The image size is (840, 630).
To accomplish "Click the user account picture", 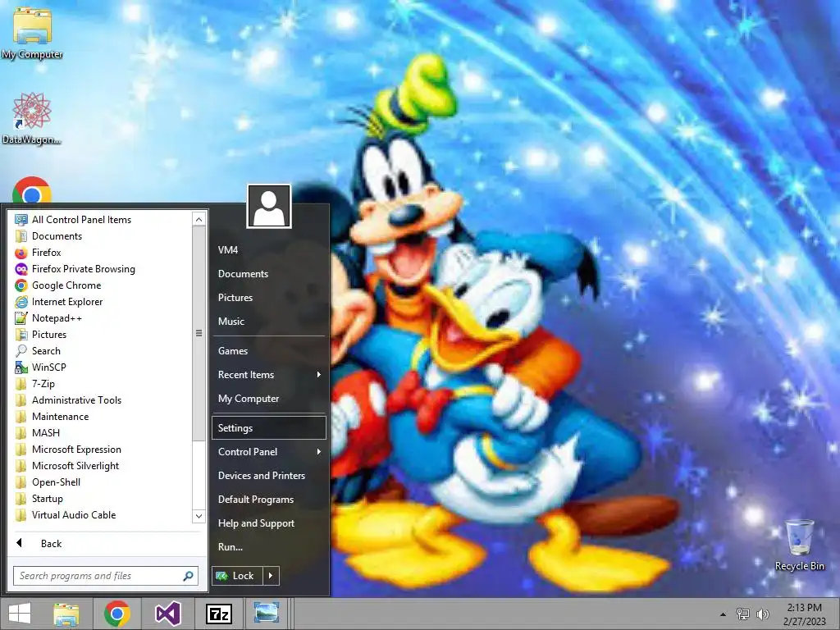I will coord(269,206).
